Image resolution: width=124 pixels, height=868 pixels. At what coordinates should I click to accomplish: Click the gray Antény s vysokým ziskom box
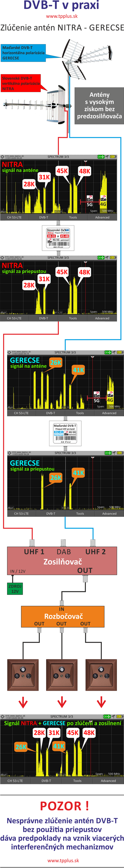click(x=99, y=105)
